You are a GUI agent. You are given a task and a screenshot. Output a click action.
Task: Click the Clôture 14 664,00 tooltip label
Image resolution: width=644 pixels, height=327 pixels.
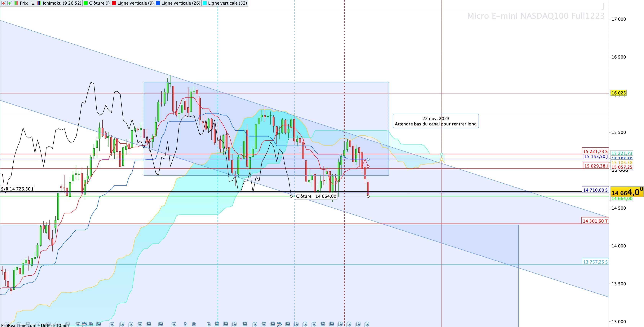click(x=316, y=196)
